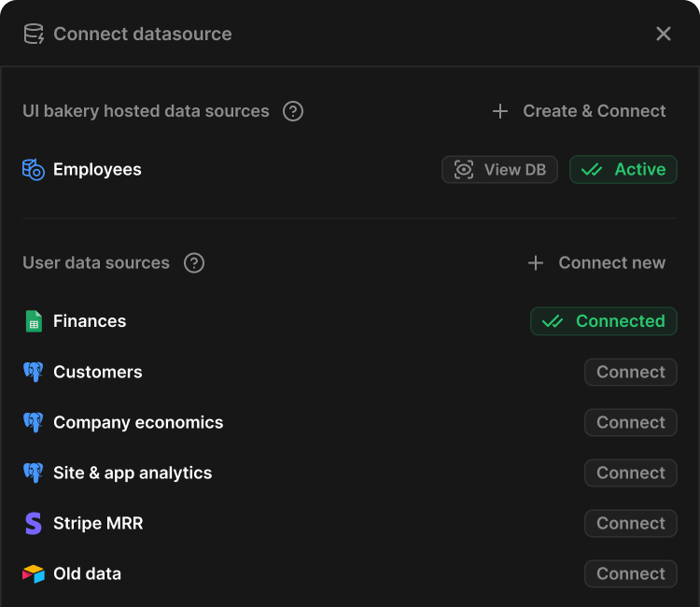Connect the Customers data source

click(x=630, y=372)
